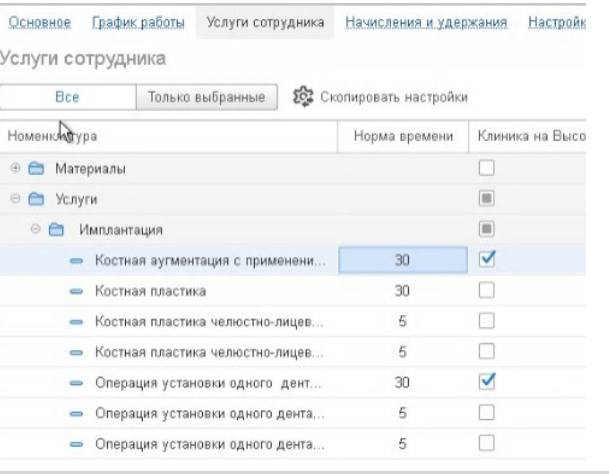This screenshot has width=609, height=474.
Task: Toggle the clinic checkbox for the Материалы folder
Action: (x=488, y=168)
